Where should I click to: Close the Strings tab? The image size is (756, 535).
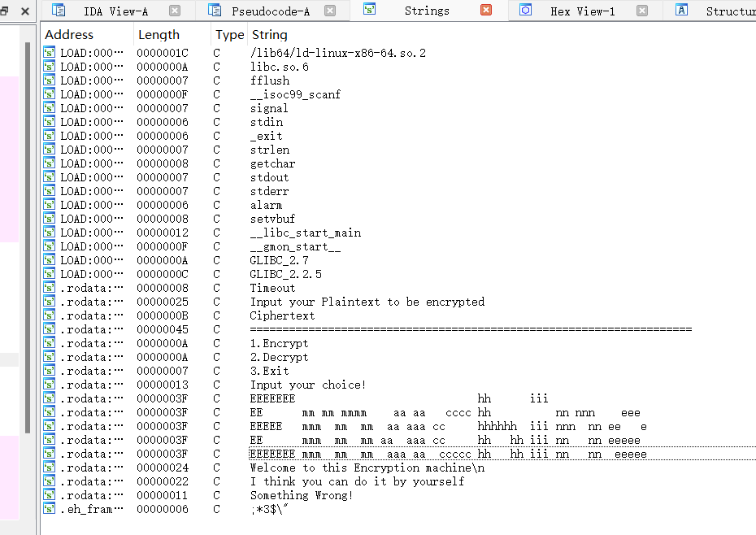pyautogui.click(x=486, y=11)
